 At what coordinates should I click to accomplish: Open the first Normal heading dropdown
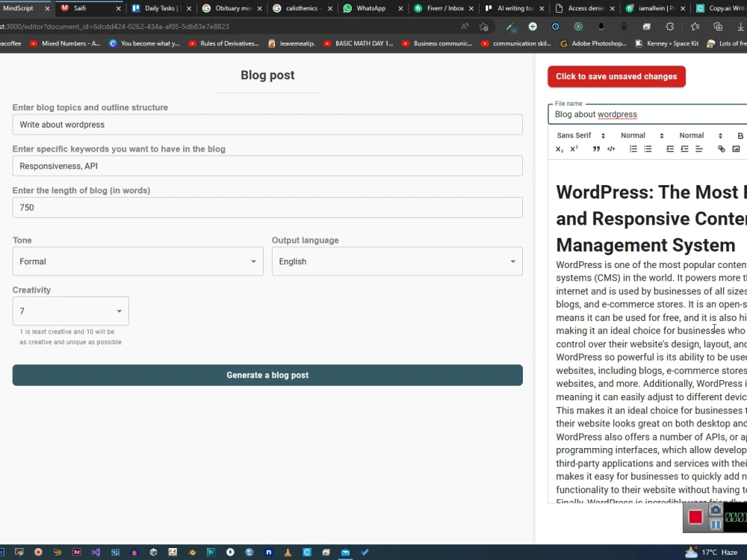(x=642, y=136)
